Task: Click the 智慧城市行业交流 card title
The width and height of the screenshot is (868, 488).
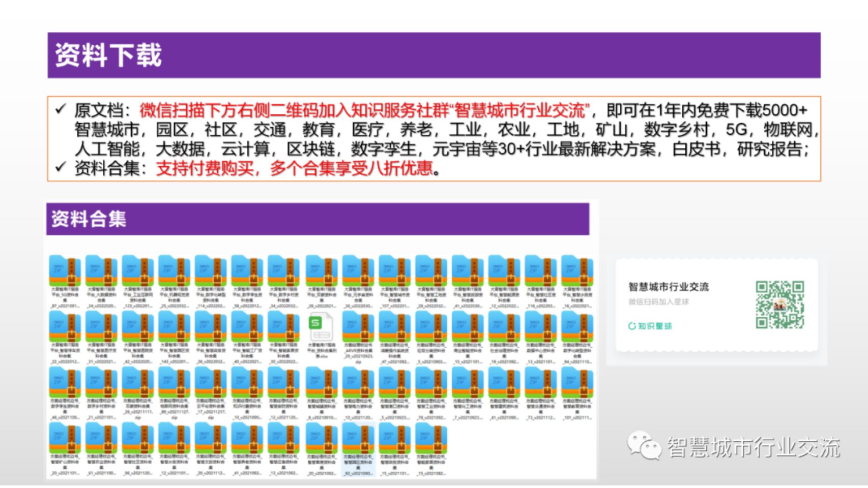Action: [668, 287]
